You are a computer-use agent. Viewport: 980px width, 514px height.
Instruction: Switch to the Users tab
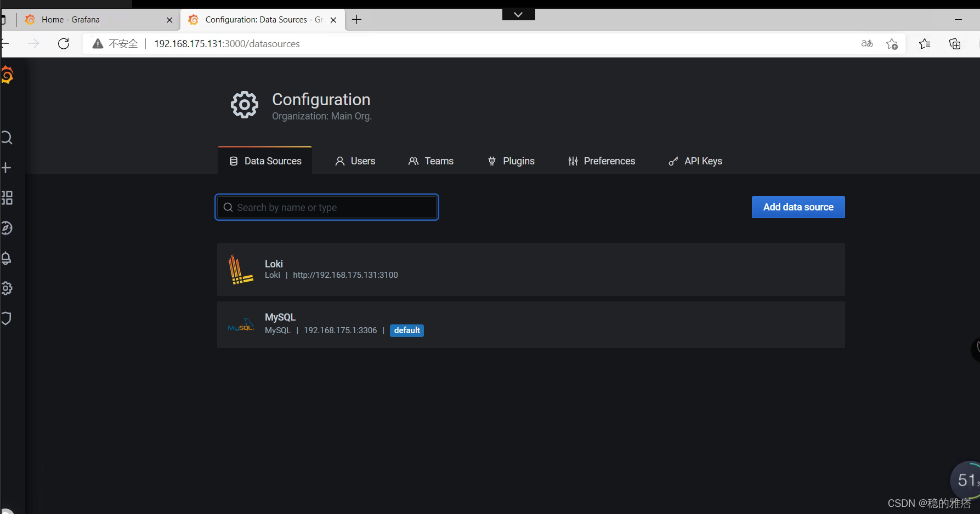355,161
